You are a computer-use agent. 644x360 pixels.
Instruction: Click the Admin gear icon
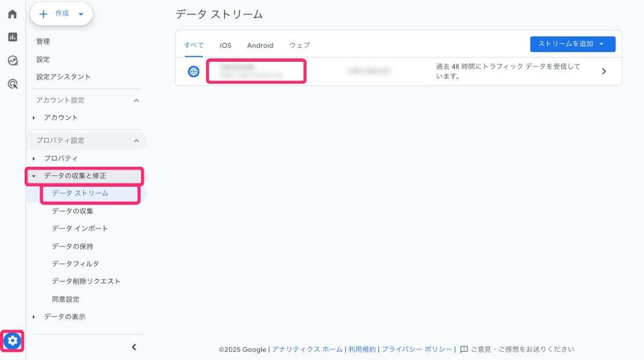(13, 340)
